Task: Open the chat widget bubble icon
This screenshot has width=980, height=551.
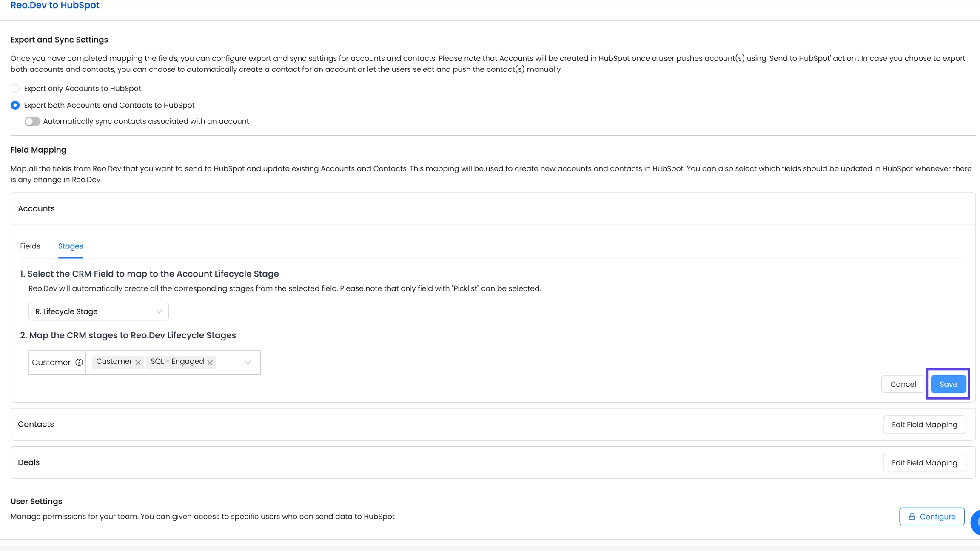Action: [977, 522]
